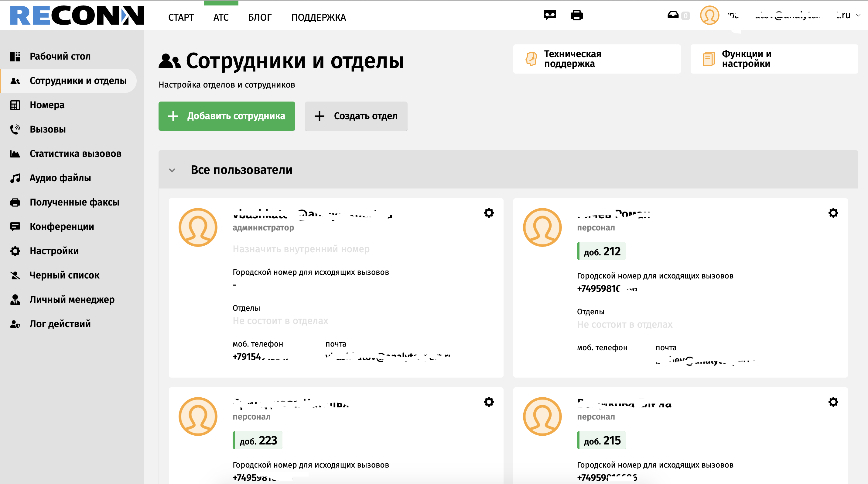Click Создать отдел button

click(x=356, y=116)
